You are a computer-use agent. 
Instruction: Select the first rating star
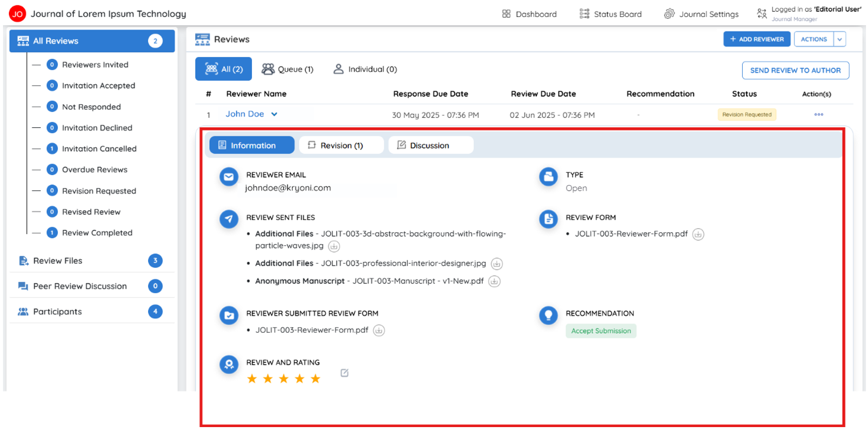pos(252,379)
